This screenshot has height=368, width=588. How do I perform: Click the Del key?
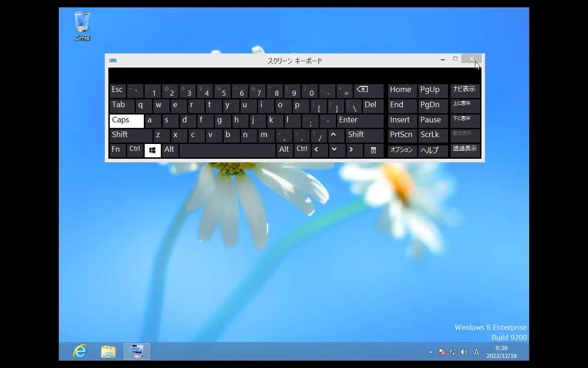[x=373, y=106]
